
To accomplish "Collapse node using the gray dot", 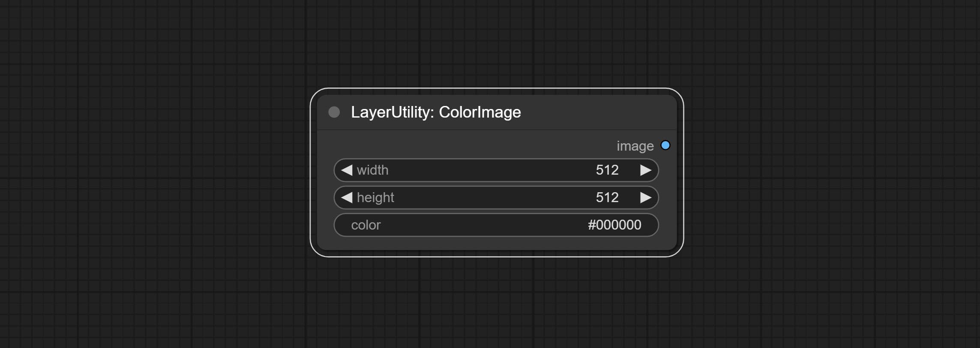I will pos(334,112).
